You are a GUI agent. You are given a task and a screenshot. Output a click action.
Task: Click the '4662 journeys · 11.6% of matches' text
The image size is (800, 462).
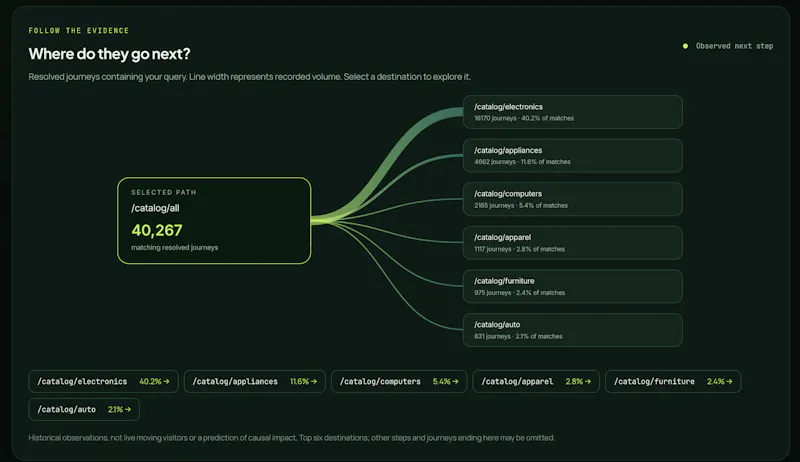coord(522,162)
